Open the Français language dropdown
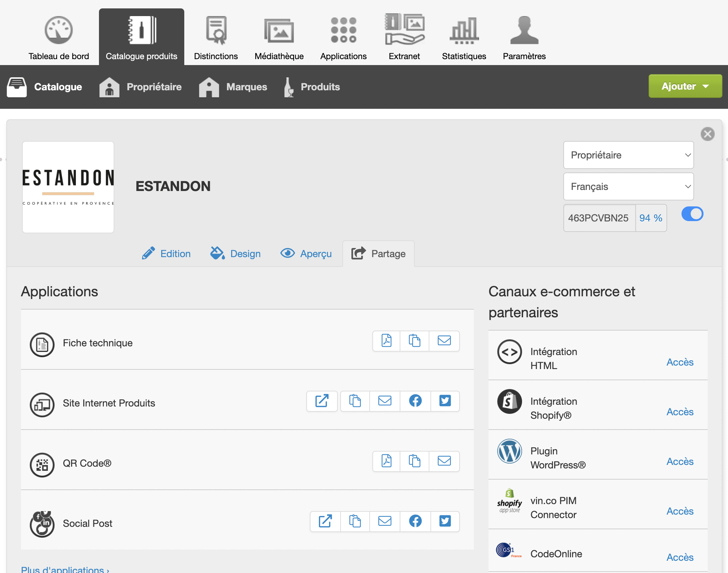Image resolution: width=728 pixels, height=573 pixels. point(628,186)
